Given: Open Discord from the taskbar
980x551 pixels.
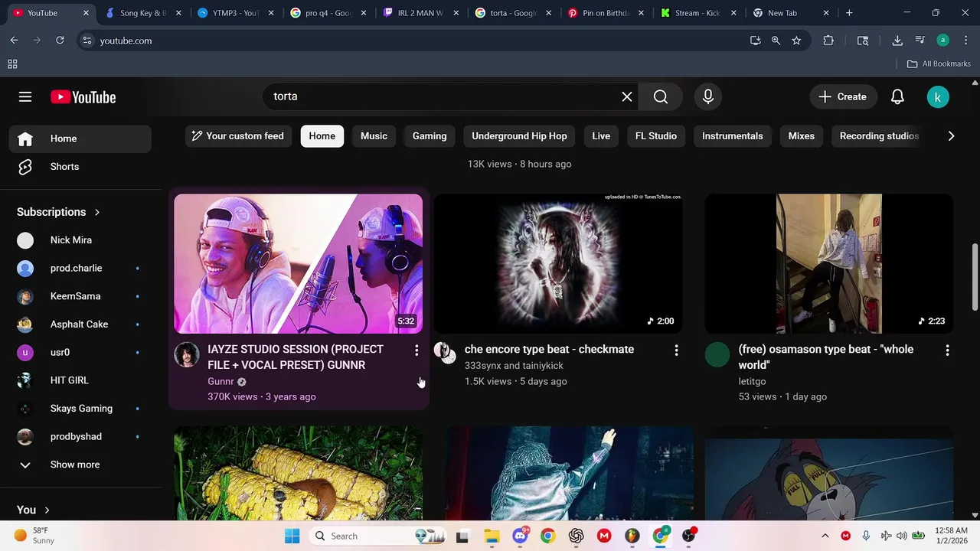Looking at the screenshot, I should click(520, 536).
